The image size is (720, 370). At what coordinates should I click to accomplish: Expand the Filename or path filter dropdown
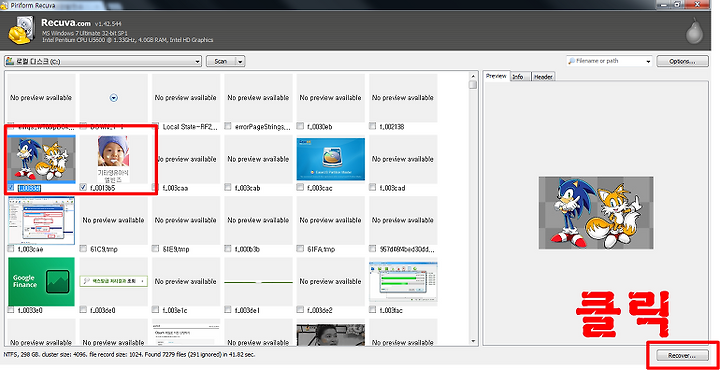point(648,61)
